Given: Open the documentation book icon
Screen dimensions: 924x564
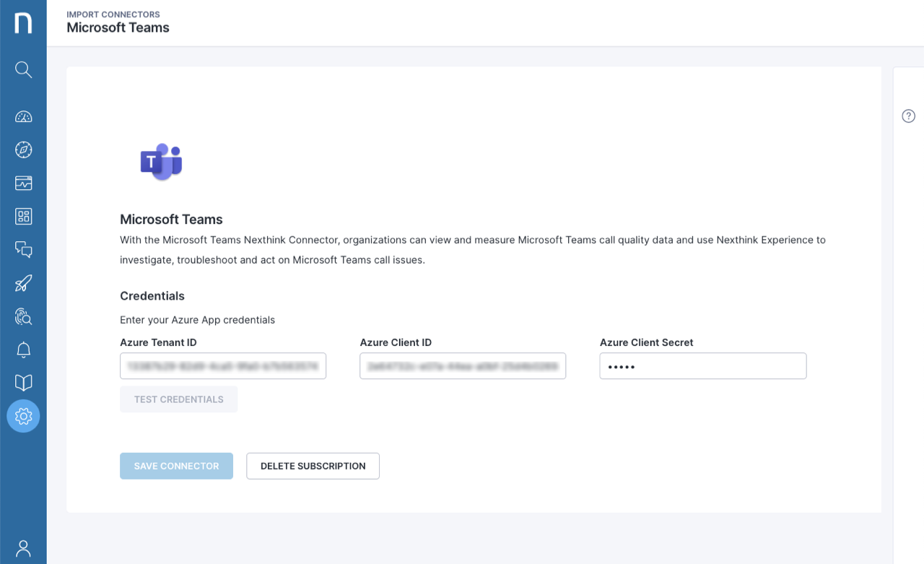Looking at the screenshot, I should tap(23, 383).
